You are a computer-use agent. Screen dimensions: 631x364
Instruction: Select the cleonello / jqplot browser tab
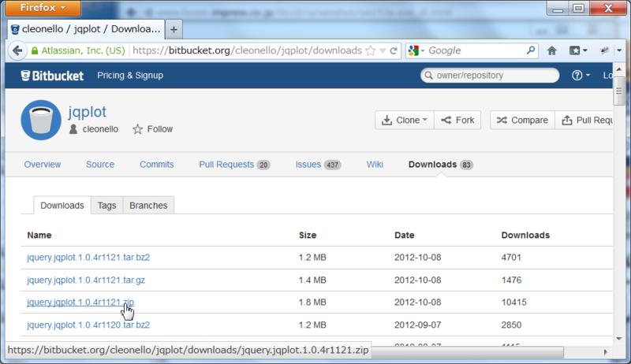pos(86,29)
